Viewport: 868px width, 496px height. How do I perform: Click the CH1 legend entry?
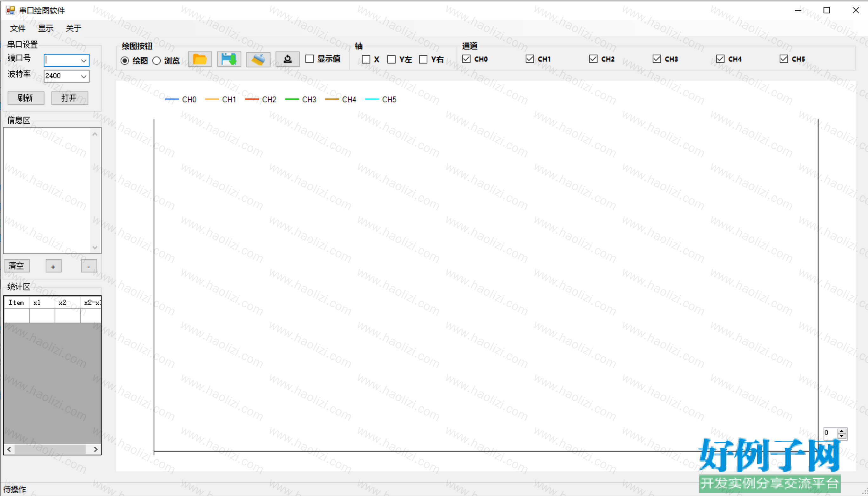click(221, 99)
